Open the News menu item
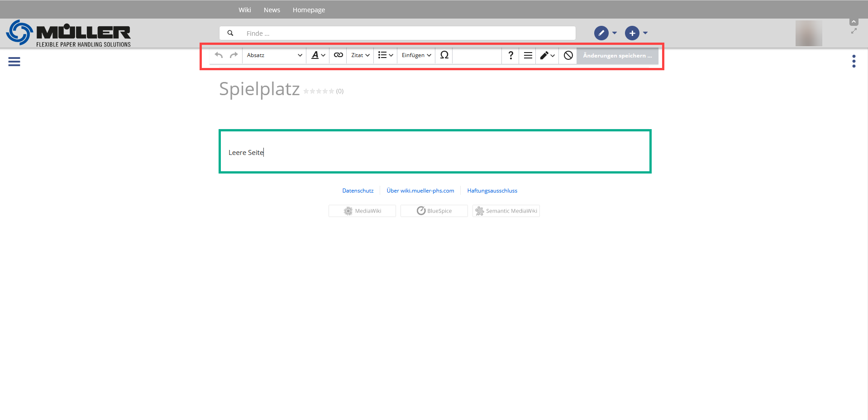868x420 pixels. tap(272, 10)
